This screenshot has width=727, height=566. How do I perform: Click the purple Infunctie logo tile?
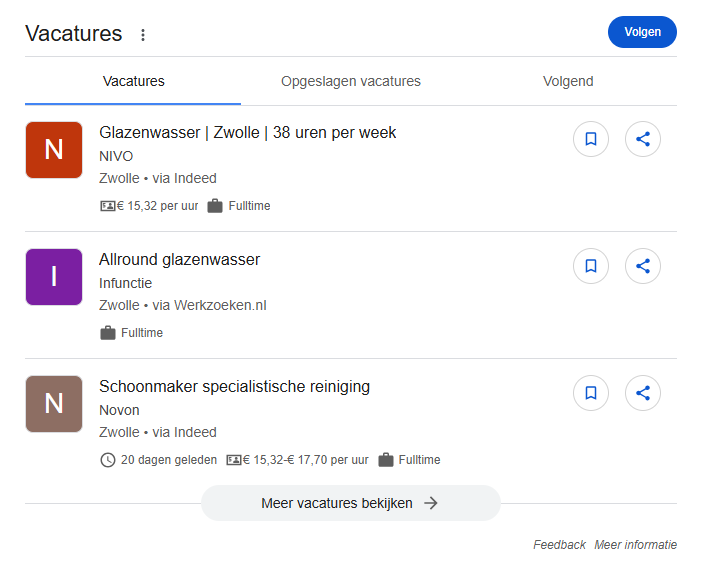click(x=54, y=277)
